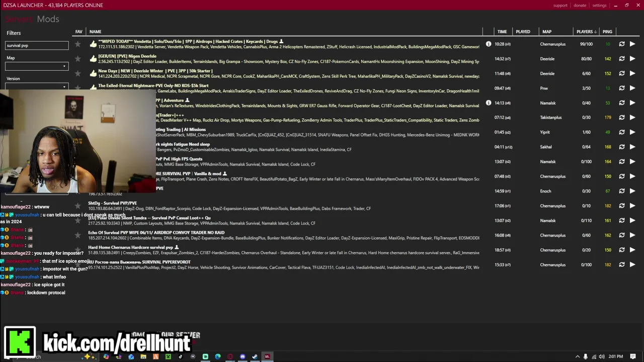Refresh the Vendetta server row
644x362 pixels.
click(622, 44)
